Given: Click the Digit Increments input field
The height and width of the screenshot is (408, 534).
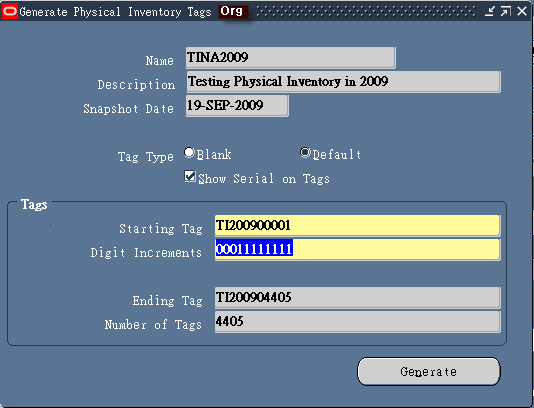Looking at the screenshot, I should pos(357,250).
